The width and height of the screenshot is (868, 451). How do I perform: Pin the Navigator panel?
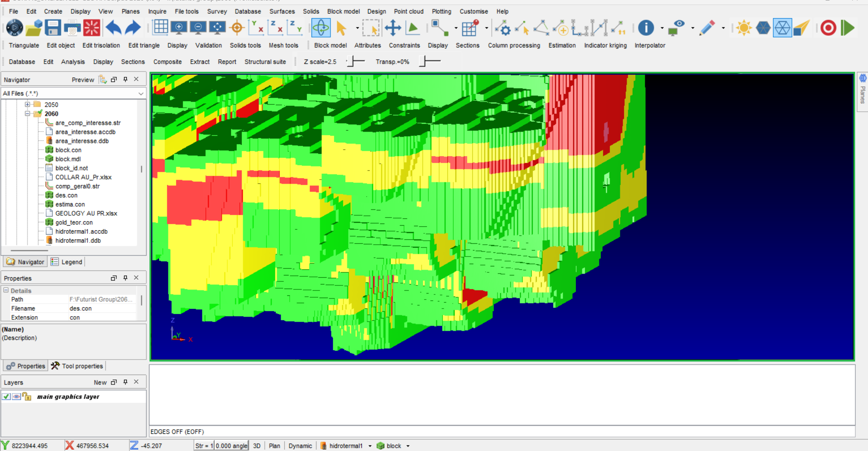125,79
